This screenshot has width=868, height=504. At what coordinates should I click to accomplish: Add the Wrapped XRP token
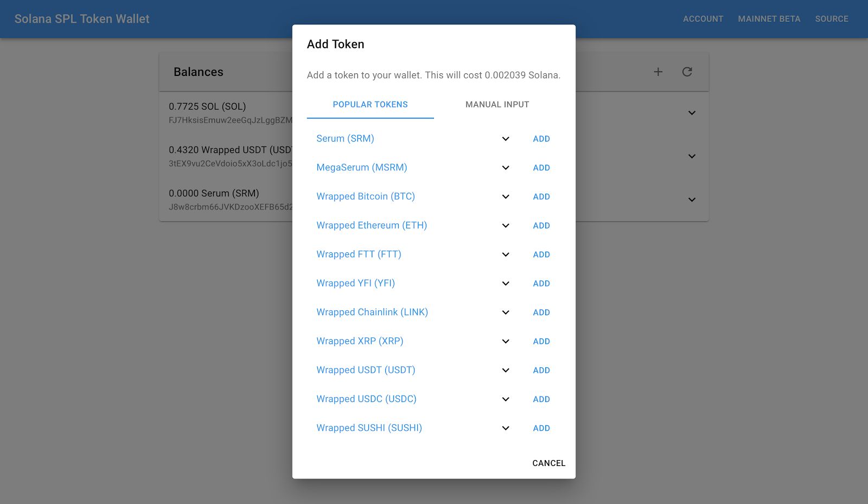click(541, 341)
